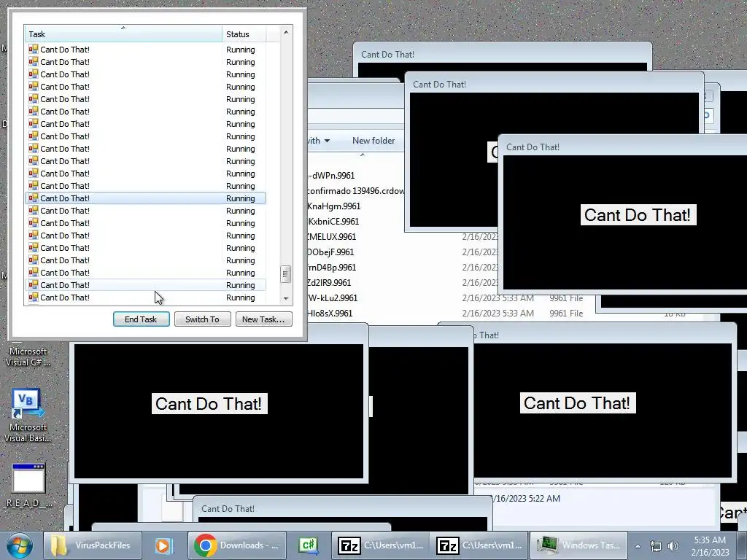Click the task list scrollbar thumb
Viewport: 747px width, 560px height.
[x=286, y=274]
